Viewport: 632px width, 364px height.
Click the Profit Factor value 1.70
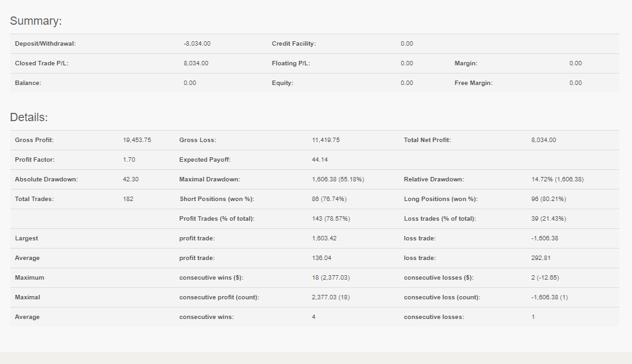tap(129, 160)
